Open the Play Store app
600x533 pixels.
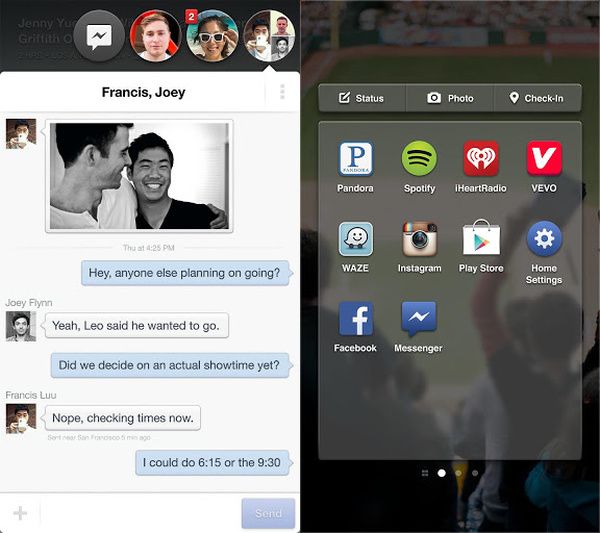pos(481,240)
